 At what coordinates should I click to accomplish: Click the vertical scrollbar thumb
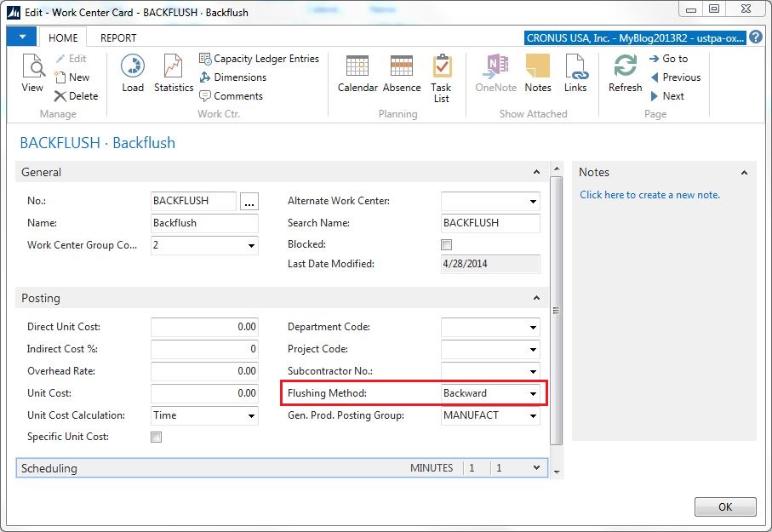[x=557, y=311]
